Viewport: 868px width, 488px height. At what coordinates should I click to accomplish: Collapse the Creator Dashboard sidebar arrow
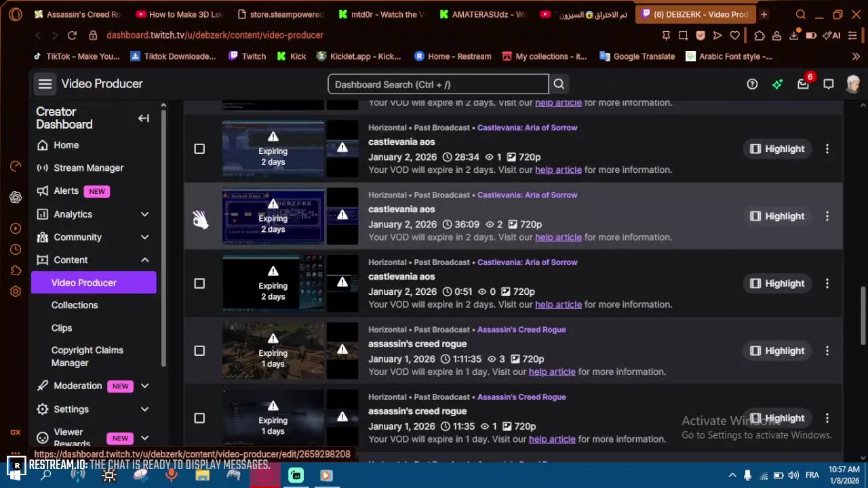(x=144, y=118)
